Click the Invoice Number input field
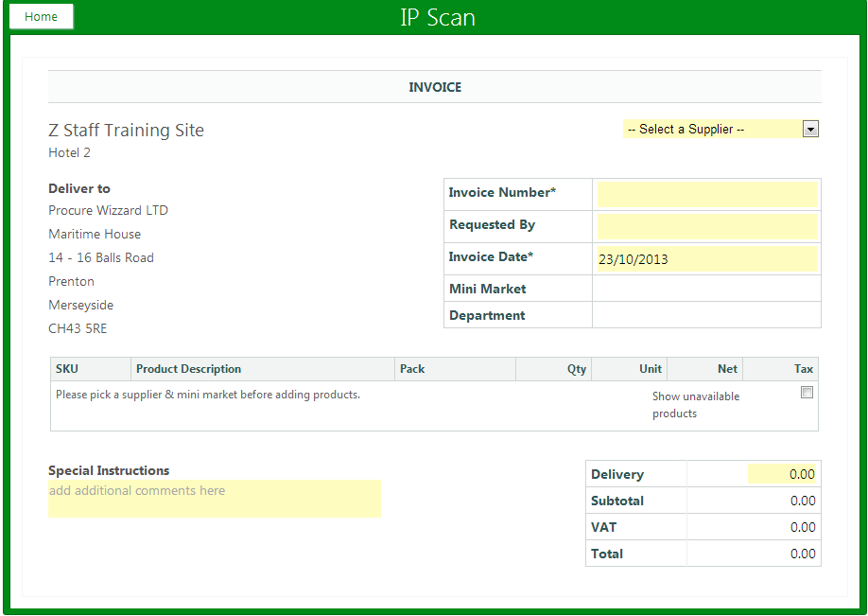The image size is (868, 616). click(x=705, y=194)
